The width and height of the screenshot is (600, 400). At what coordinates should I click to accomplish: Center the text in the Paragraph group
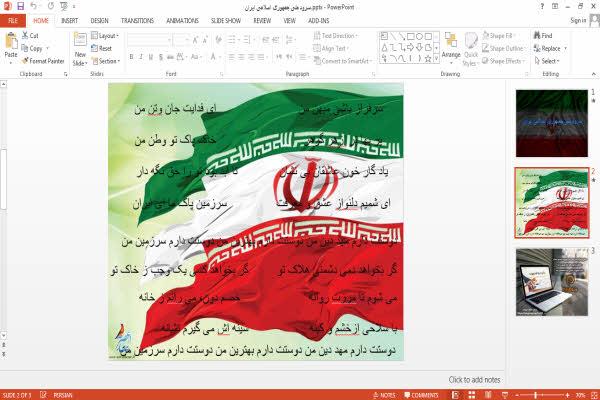pyautogui.click(x=241, y=57)
